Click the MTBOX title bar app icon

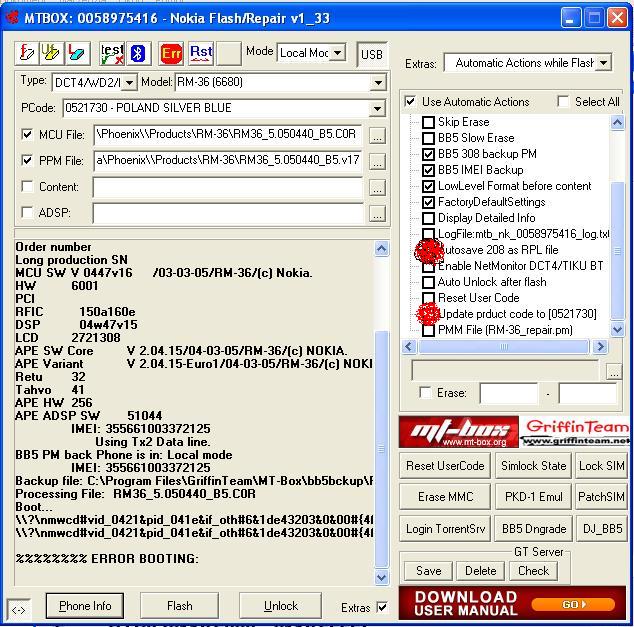[x=12, y=18]
